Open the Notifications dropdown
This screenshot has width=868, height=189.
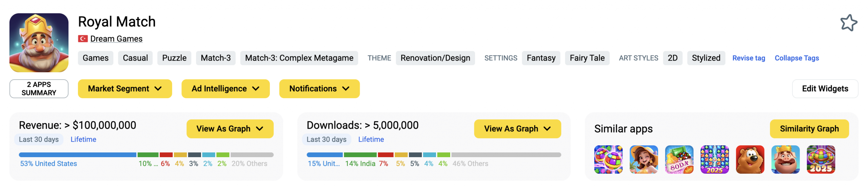(x=319, y=89)
